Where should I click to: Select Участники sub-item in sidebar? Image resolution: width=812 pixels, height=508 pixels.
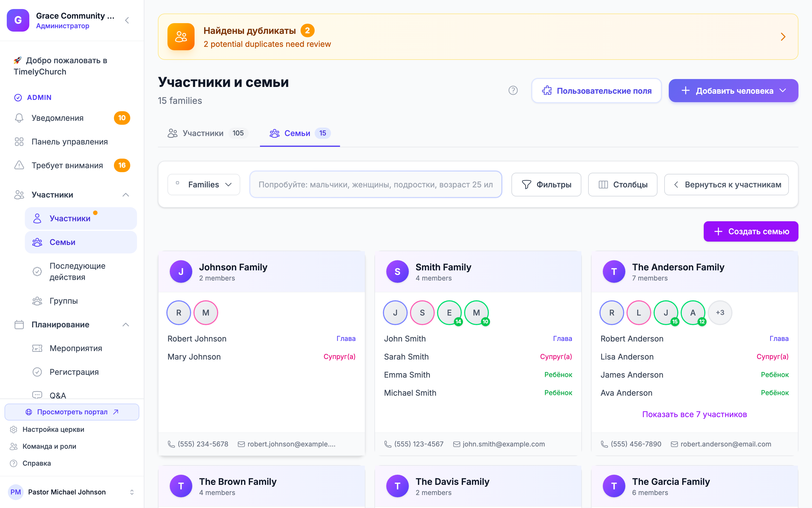(81, 218)
